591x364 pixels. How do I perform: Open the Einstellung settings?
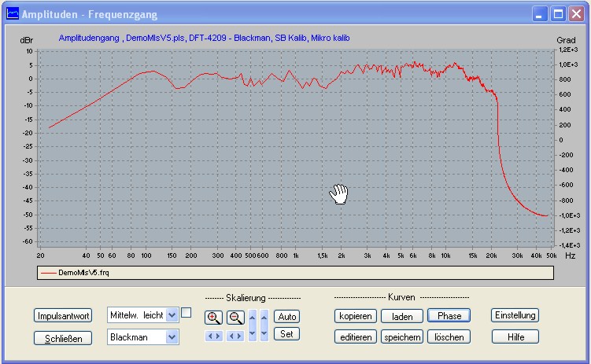(515, 315)
